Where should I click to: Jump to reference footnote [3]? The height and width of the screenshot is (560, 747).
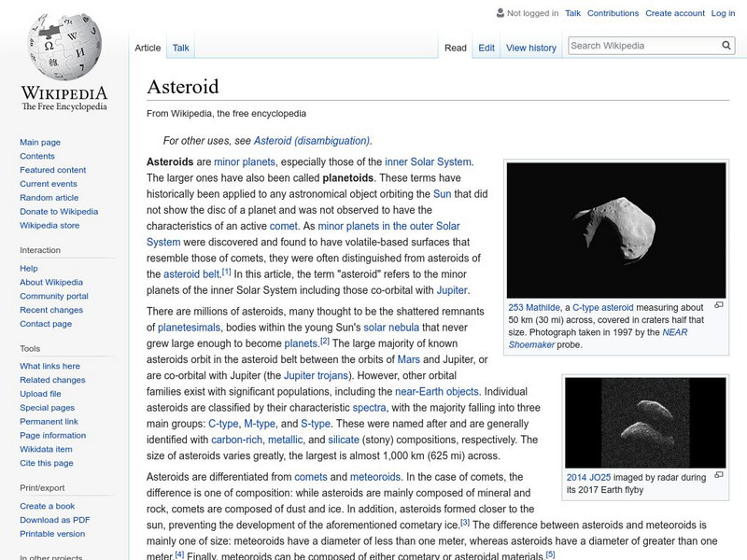tap(465, 523)
